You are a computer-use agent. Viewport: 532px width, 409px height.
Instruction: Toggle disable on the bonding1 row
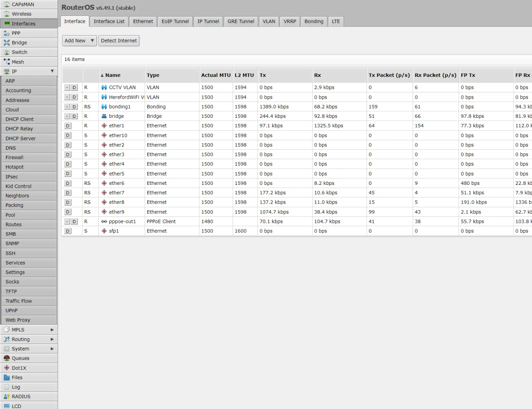(74, 107)
